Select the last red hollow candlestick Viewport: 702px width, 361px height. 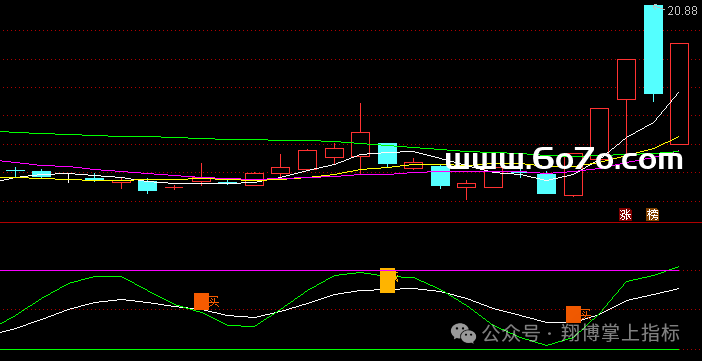pos(679,94)
